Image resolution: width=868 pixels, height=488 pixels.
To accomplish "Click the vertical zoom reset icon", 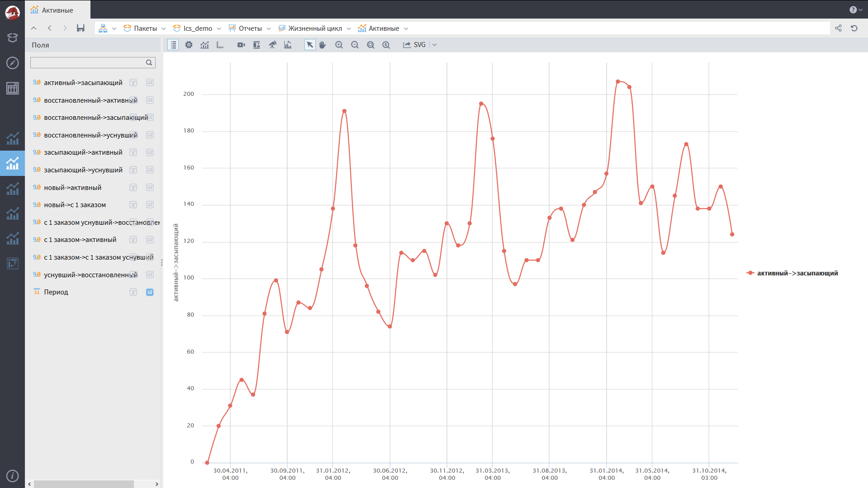I will pyautogui.click(x=386, y=45).
